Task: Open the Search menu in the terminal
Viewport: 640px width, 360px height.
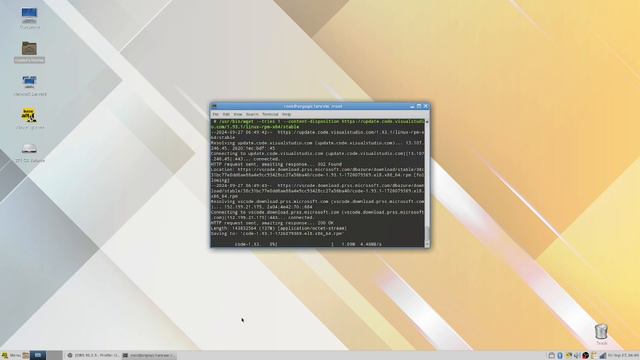Action: tap(252, 114)
